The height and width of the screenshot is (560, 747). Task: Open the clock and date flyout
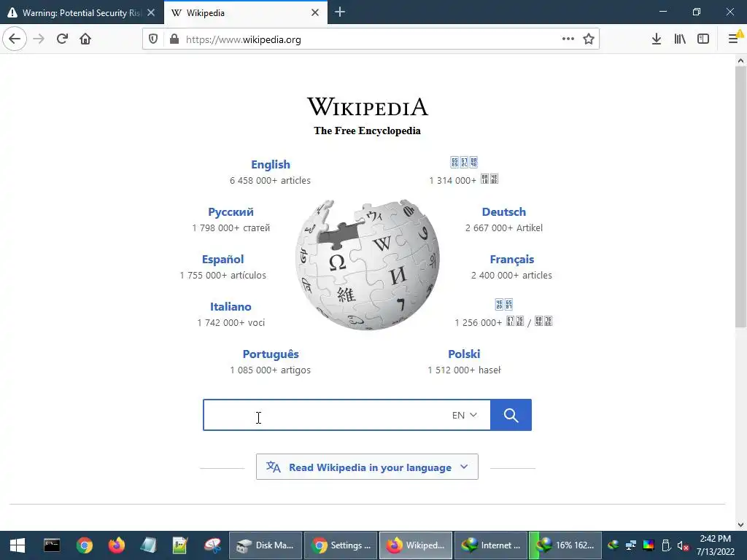[715, 545]
